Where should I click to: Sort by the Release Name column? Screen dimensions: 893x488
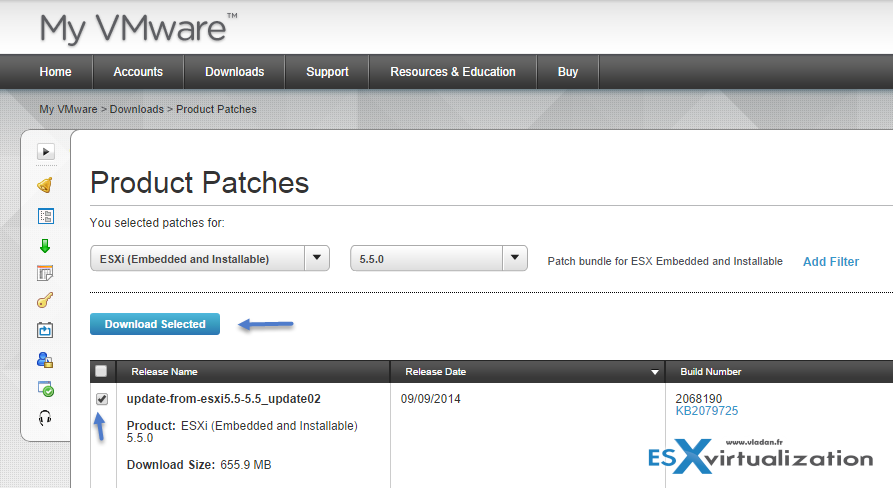(165, 371)
